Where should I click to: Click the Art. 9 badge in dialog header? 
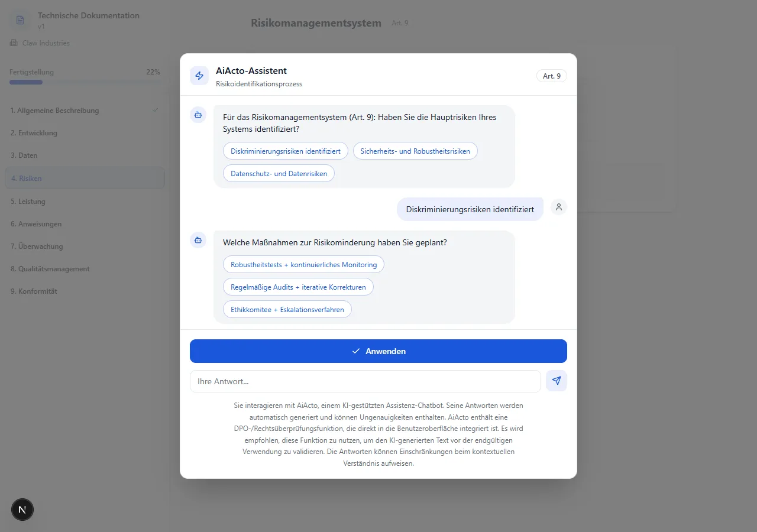551,76
